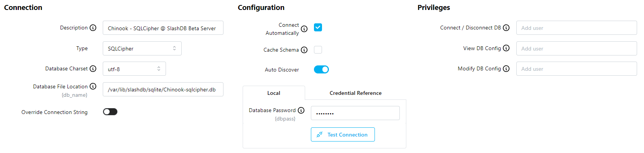Click the Modify DB Config info icon
The image size is (644, 153).
[506, 69]
